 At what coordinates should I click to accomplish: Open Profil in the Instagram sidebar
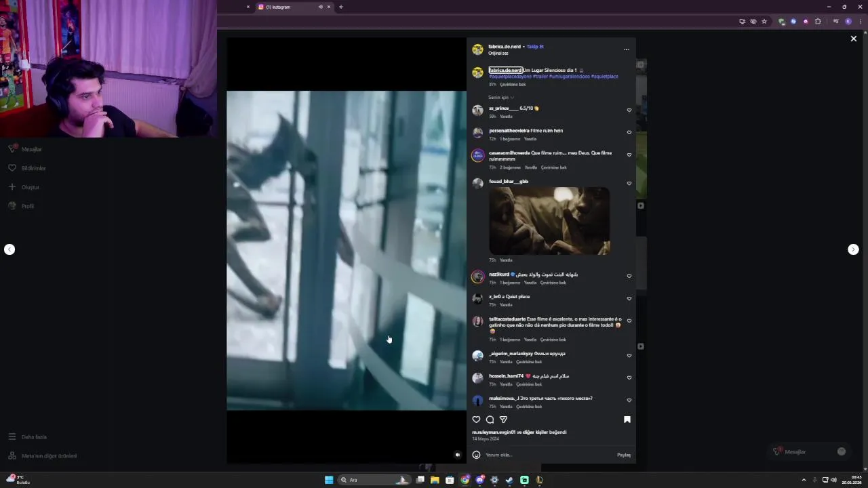click(21, 206)
